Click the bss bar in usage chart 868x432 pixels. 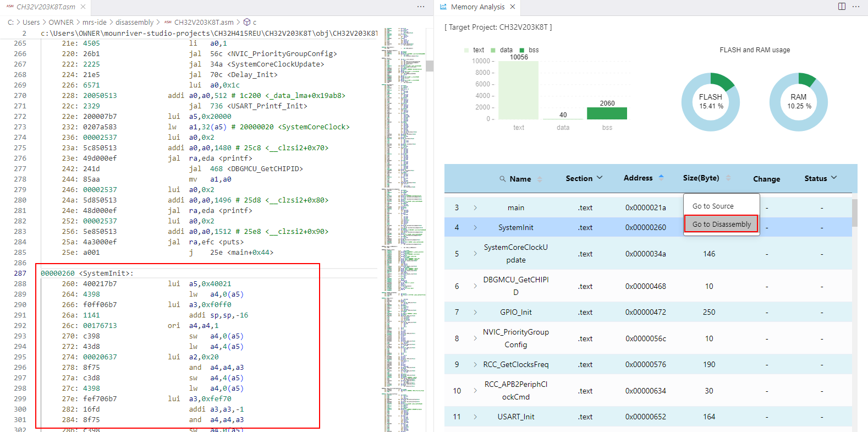point(607,113)
